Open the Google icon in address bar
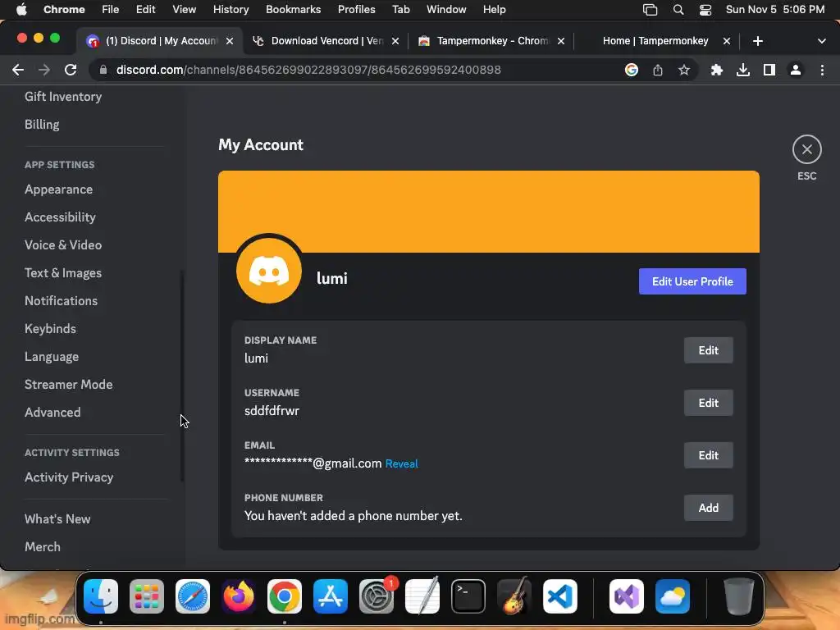The image size is (840, 630). 631,70
